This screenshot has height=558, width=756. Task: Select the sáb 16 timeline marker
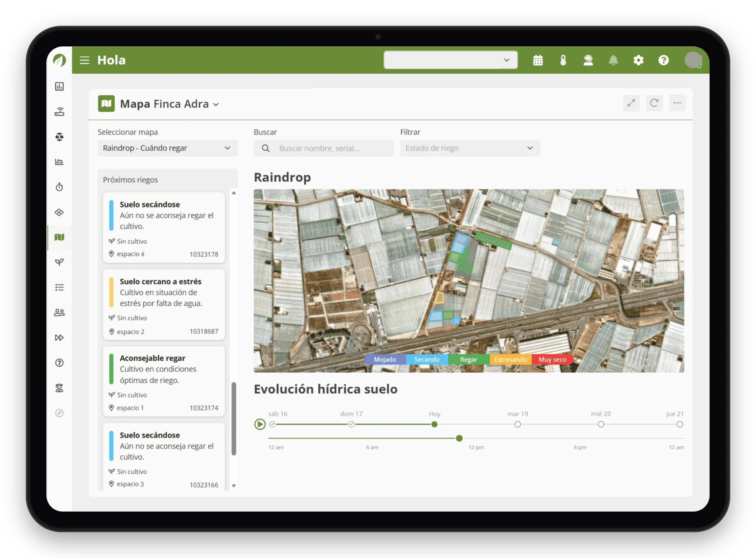tap(272, 424)
